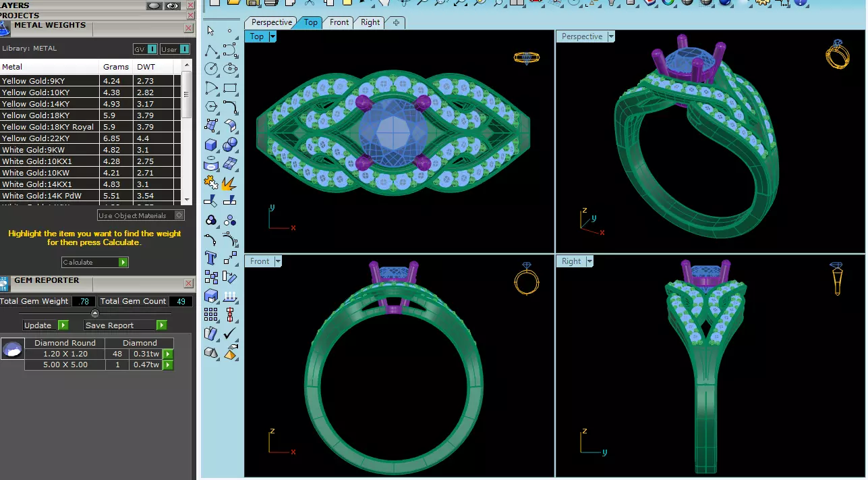This screenshot has width=868, height=480.
Task: Select the circle drawing tool
Action: [211, 68]
